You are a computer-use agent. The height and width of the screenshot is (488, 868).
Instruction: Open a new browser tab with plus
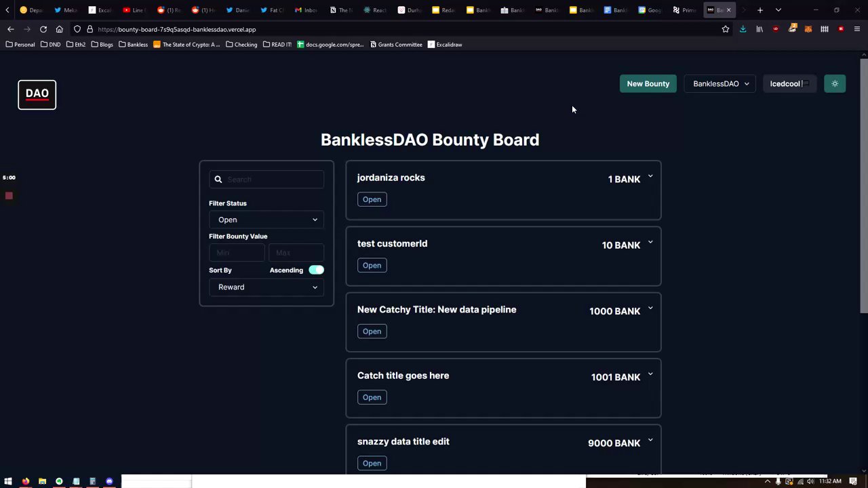760,10
